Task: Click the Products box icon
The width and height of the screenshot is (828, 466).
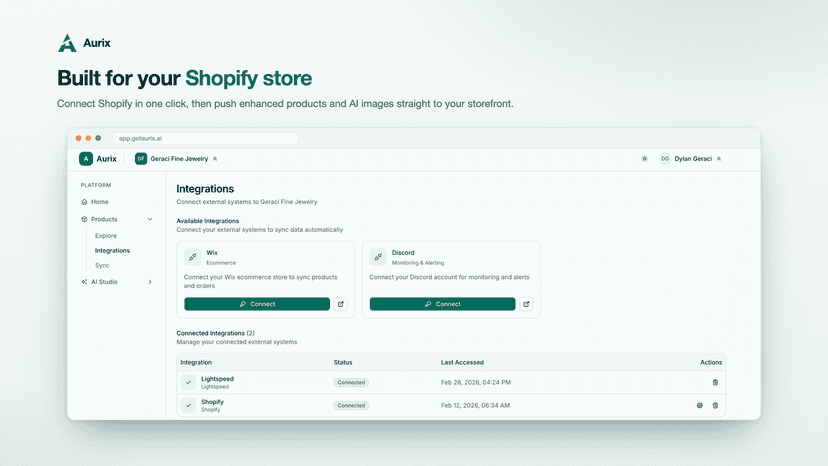Action: click(x=84, y=219)
